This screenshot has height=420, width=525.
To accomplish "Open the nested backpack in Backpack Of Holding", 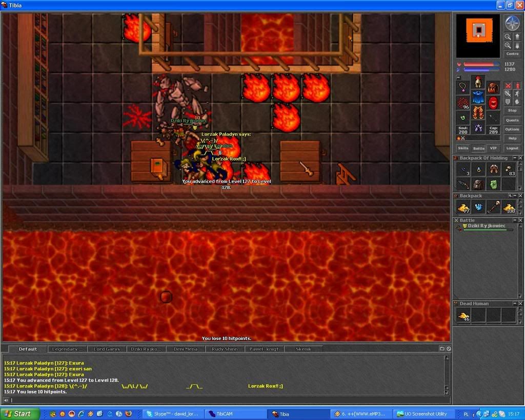I will tap(479, 184).
